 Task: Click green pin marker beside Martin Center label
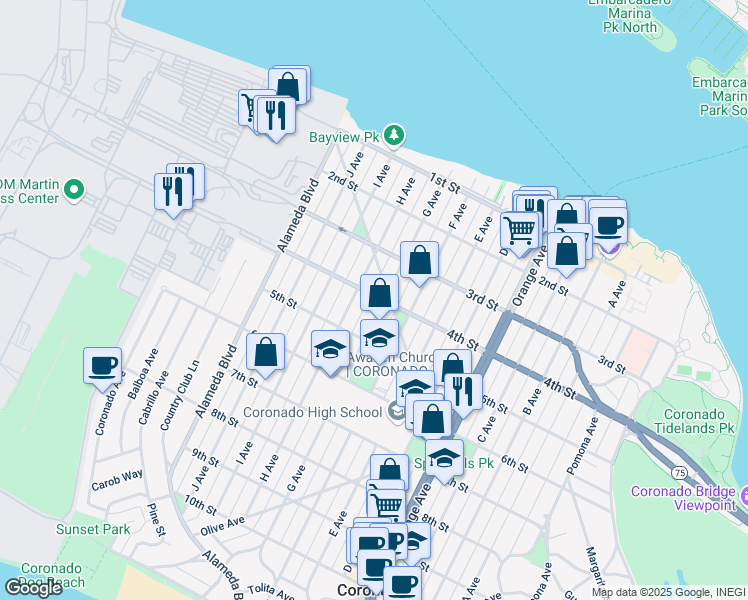pos(74,189)
